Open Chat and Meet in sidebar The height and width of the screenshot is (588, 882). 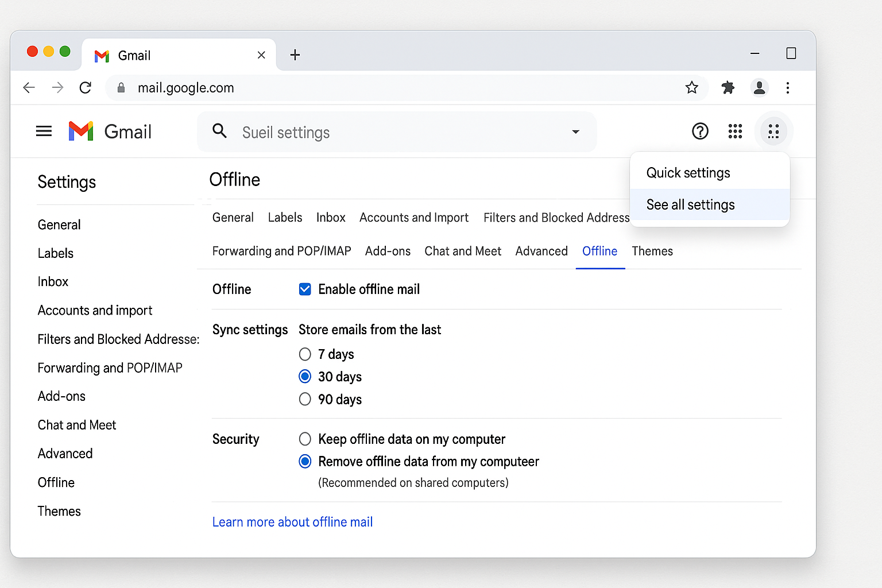[x=77, y=425]
